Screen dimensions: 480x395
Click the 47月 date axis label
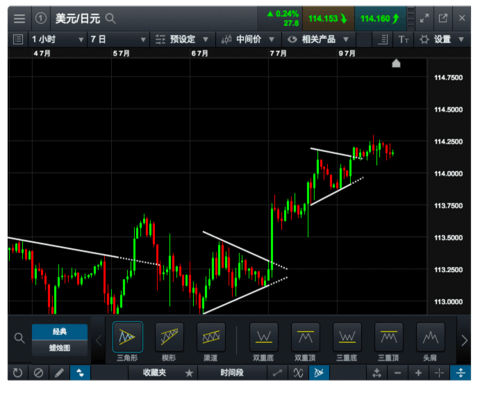(42, 53)
